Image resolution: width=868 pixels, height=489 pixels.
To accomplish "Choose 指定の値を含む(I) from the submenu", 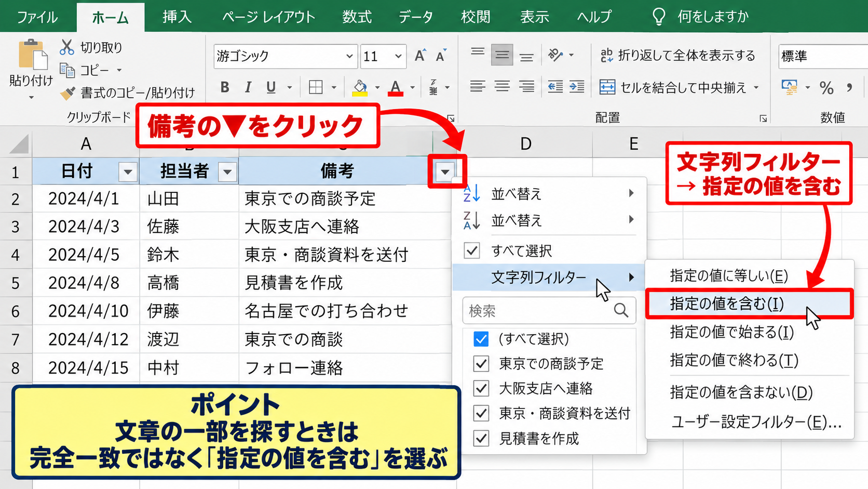I will (749, 304).
